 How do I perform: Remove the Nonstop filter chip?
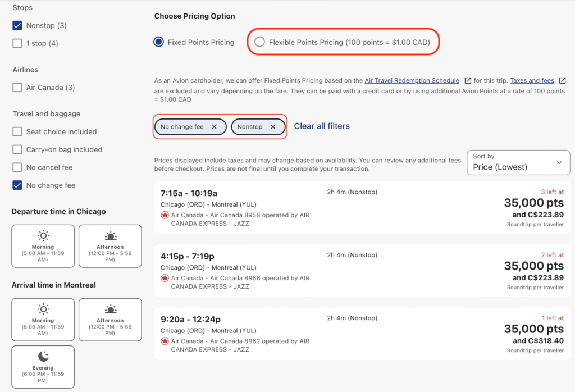pyautogui.click(x=273, y=127)
